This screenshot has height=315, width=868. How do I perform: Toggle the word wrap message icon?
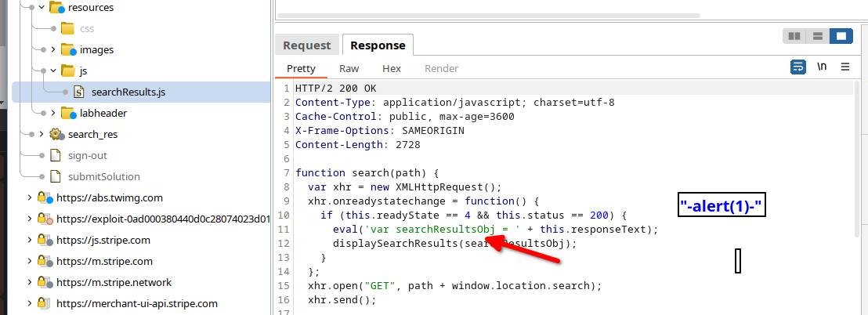coord(798,67)
